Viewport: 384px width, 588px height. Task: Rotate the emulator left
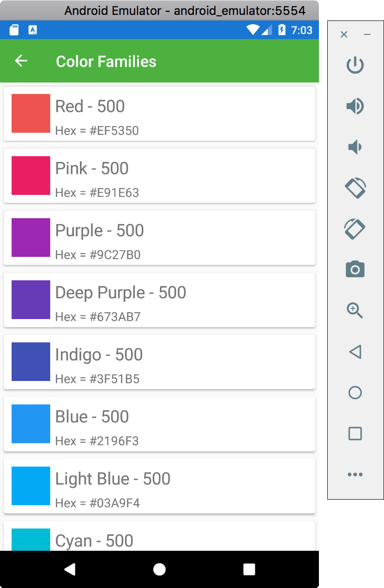(355, 188)
